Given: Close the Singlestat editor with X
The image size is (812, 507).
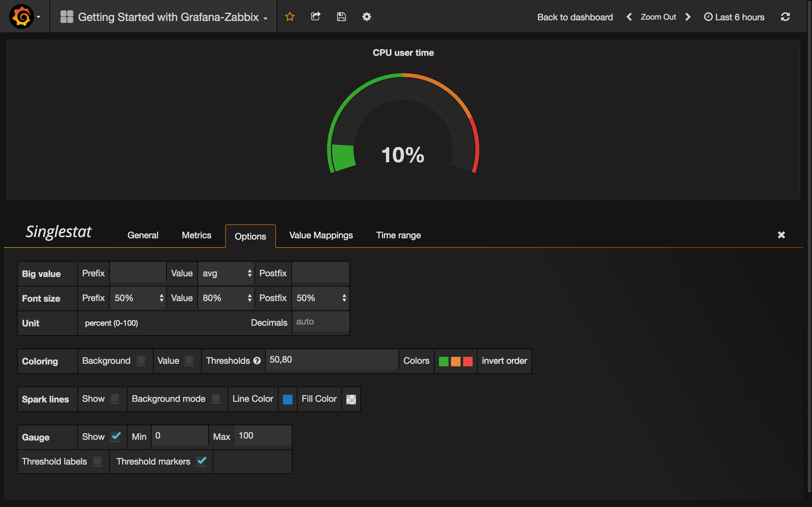Looking at the screenshot, I should click(781, 235).
